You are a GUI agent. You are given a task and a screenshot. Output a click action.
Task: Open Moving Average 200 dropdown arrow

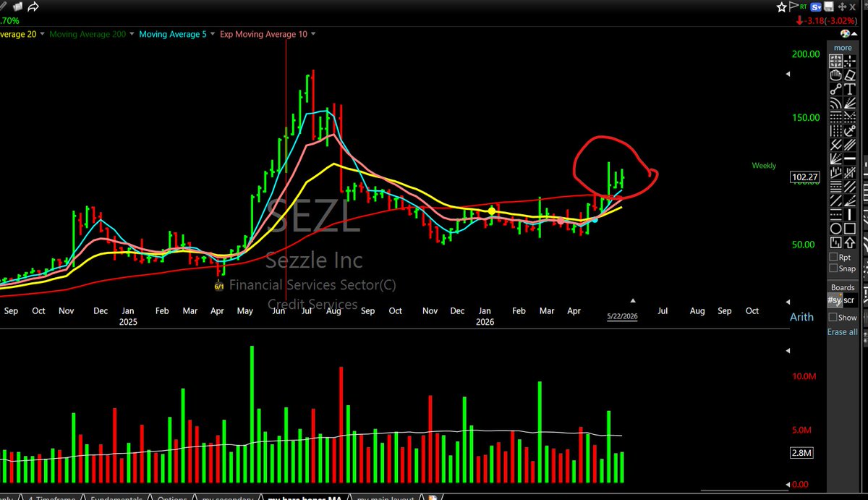pyautogui.click(x=130, y=34)
